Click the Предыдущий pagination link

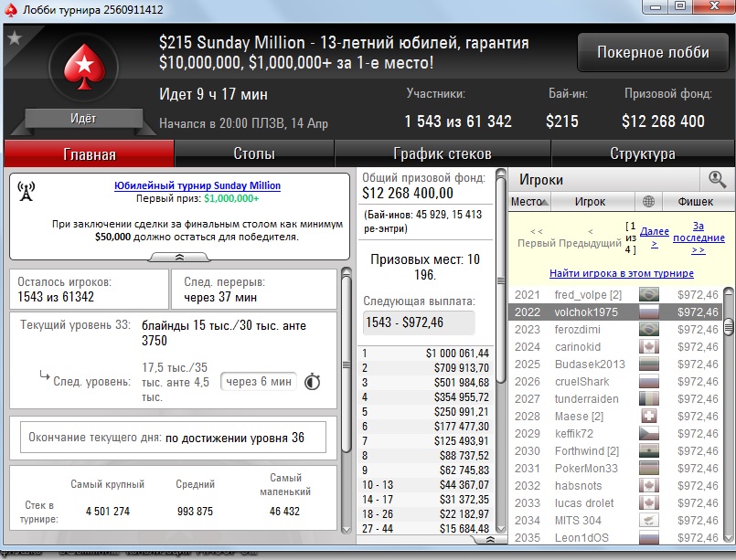[590, 238]
